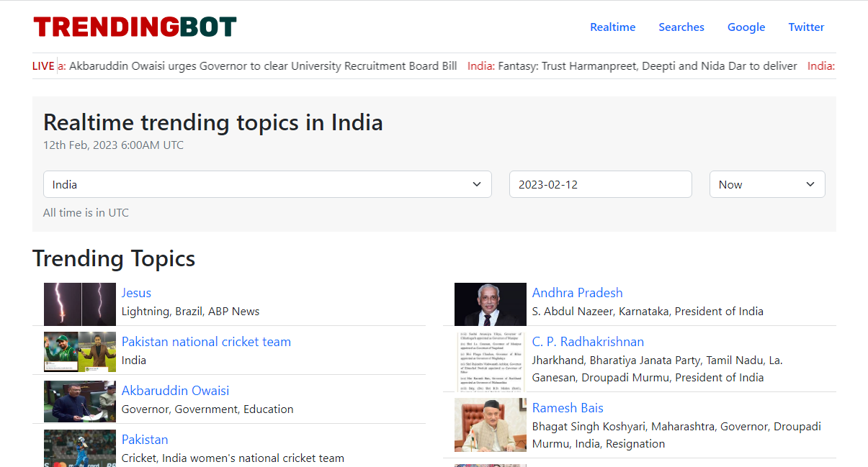This screenshot has height=467, width=868.
Task: Open the Realtime nav link
Action: click(612, 27)
